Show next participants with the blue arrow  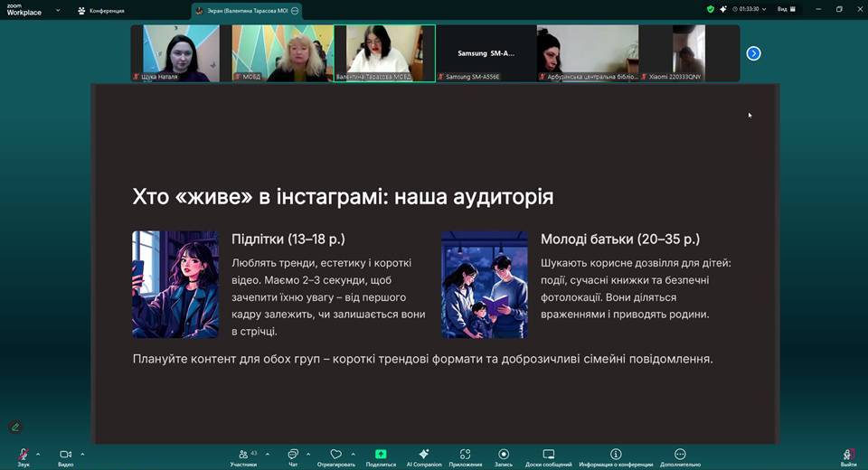click(753, 53)
